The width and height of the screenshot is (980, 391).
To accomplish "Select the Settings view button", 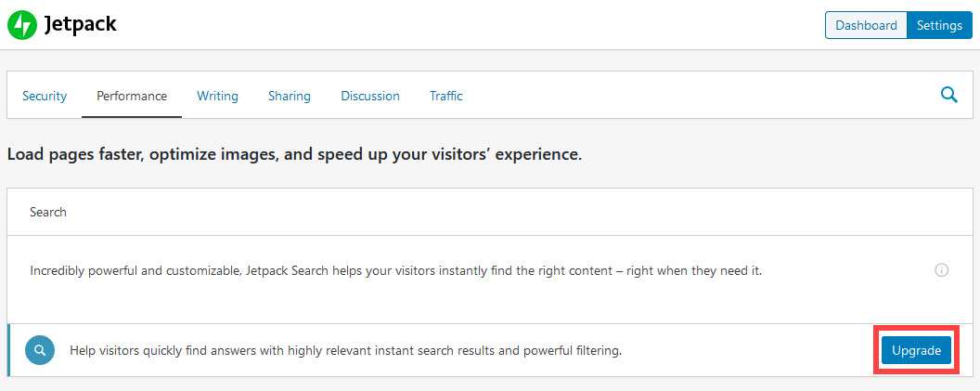I will point(939,25).
